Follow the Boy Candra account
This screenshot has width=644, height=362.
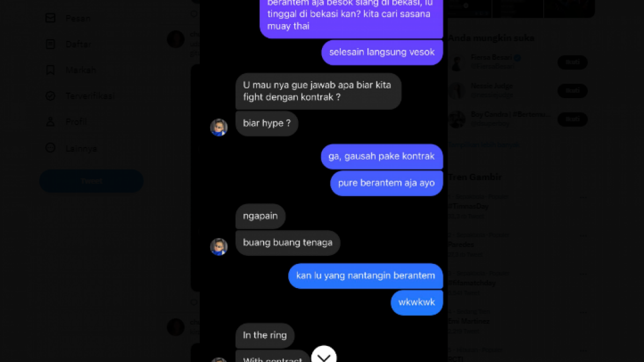573,119
